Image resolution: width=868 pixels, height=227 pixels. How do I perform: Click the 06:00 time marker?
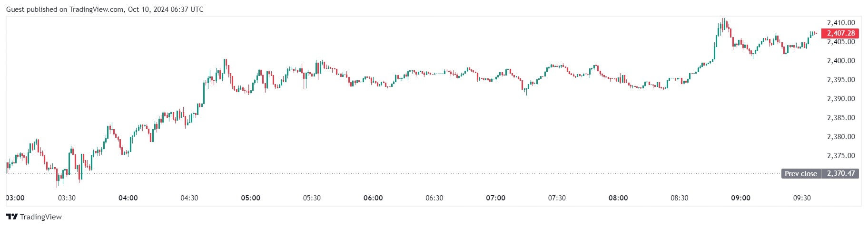click(373, 198)
